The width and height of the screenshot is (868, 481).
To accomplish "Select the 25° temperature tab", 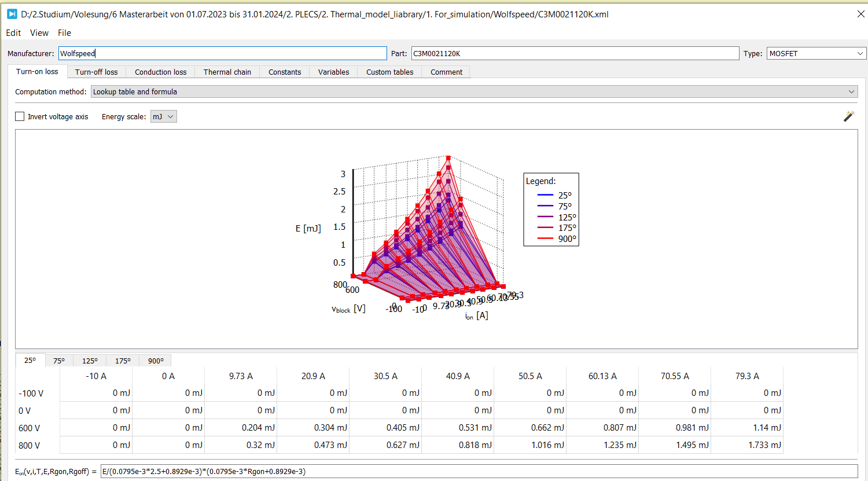I will point(30,360).
